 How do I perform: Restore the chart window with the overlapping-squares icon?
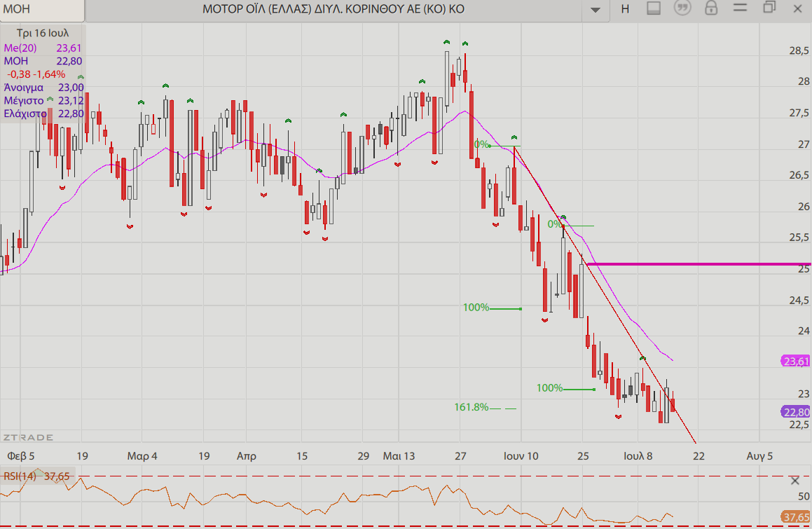coord(769,7)
